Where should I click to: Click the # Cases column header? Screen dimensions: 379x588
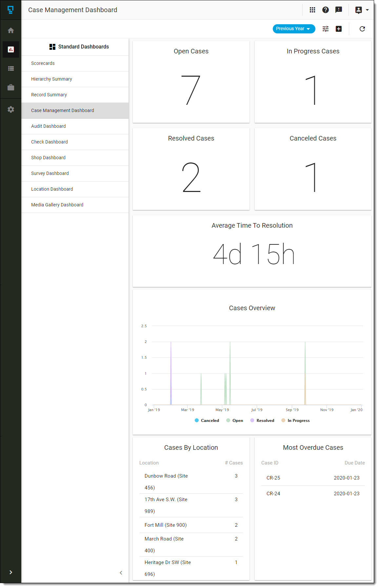coord(234,463)
